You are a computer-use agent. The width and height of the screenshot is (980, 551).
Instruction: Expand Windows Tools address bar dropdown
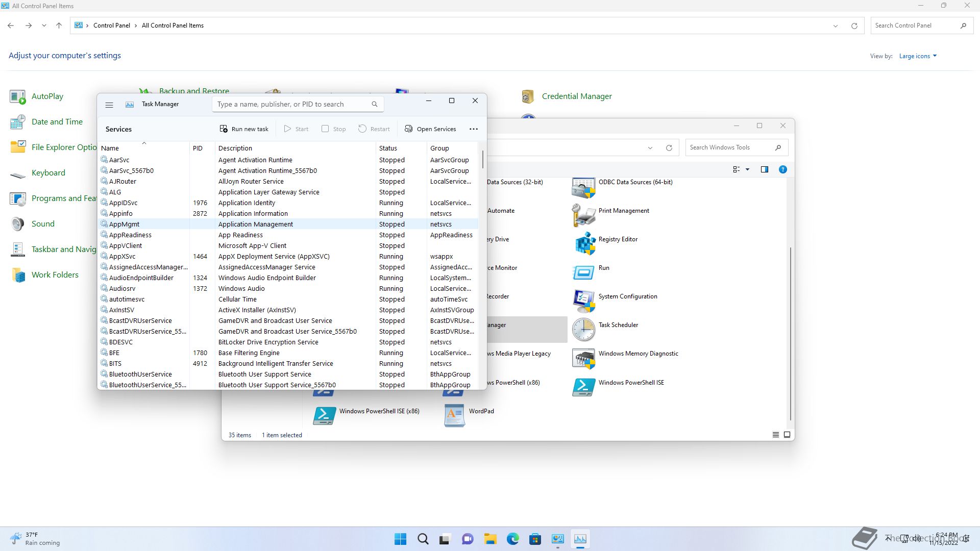tap(650, 148)
